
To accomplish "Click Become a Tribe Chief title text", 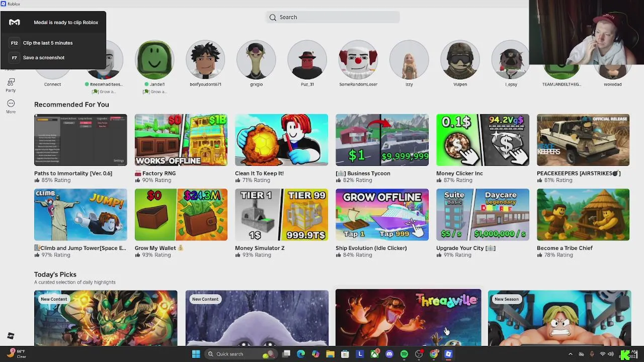I will pos(565,248).
